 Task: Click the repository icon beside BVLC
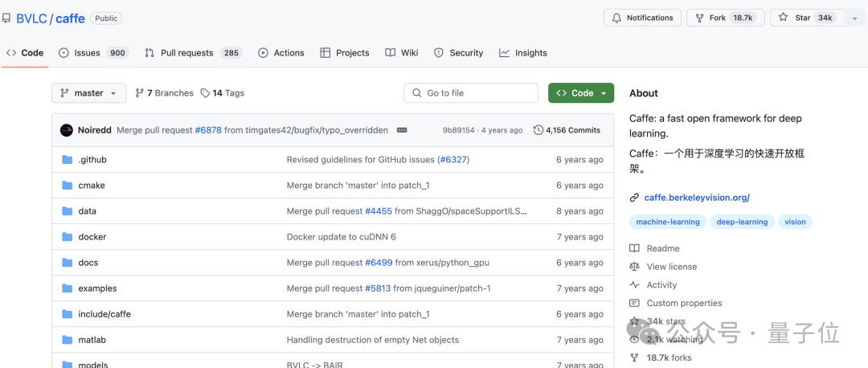(x=6, y=18)
